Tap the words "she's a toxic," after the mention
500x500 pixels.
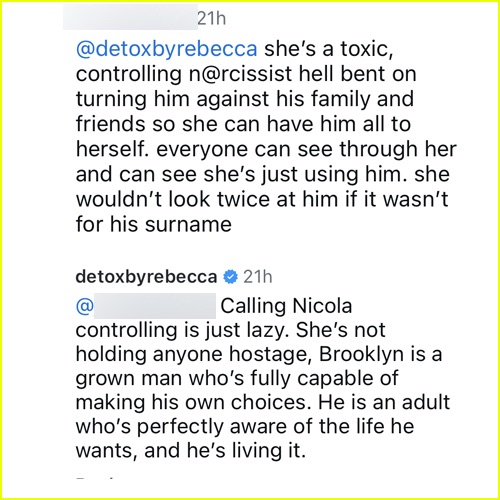click(x=329, y=49)
